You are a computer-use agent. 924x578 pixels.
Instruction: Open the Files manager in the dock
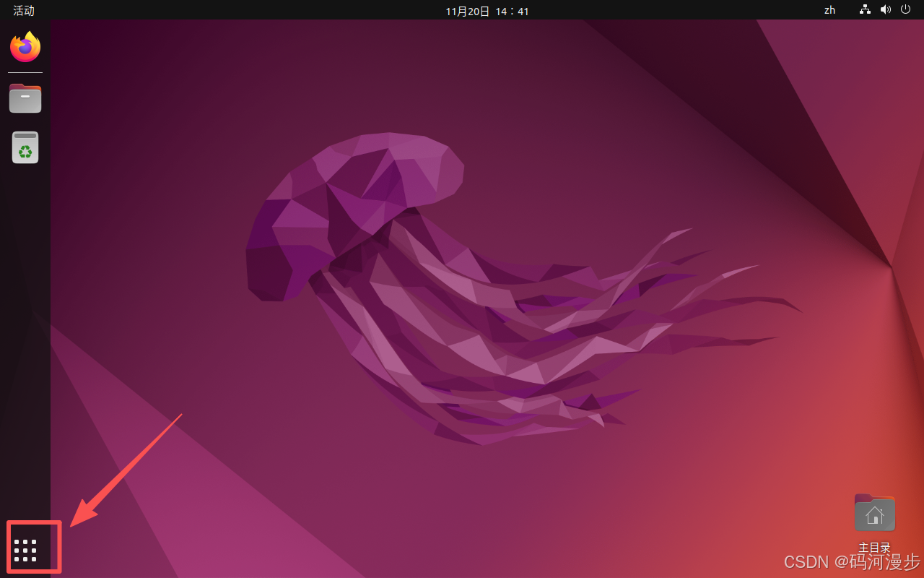[25, 98]
